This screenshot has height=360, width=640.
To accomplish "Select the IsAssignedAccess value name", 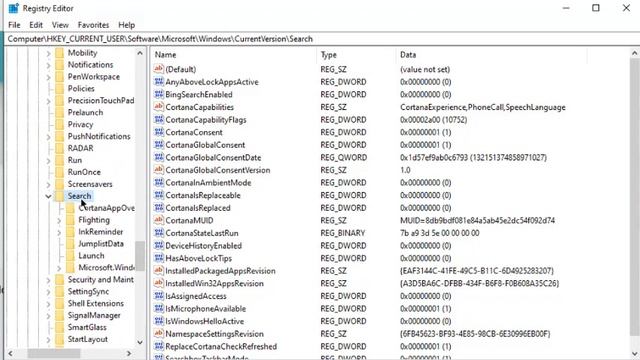I will [196, 296].
